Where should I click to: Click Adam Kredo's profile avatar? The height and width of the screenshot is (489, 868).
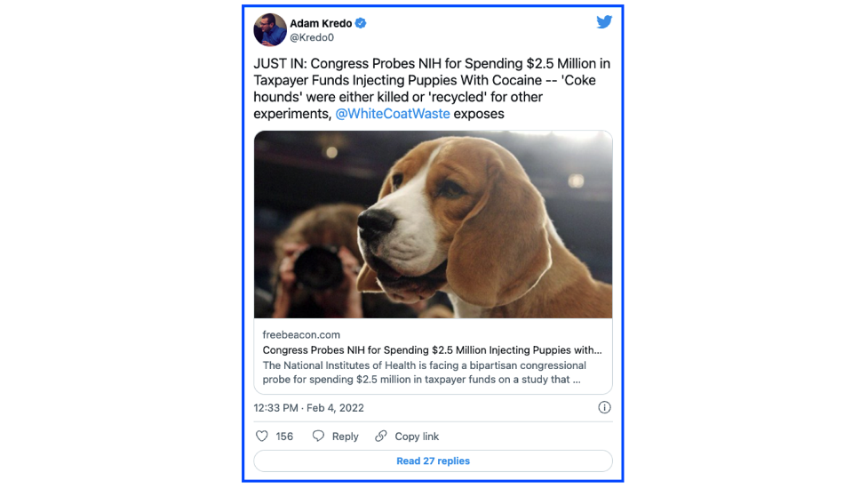(x=270, y=29)
